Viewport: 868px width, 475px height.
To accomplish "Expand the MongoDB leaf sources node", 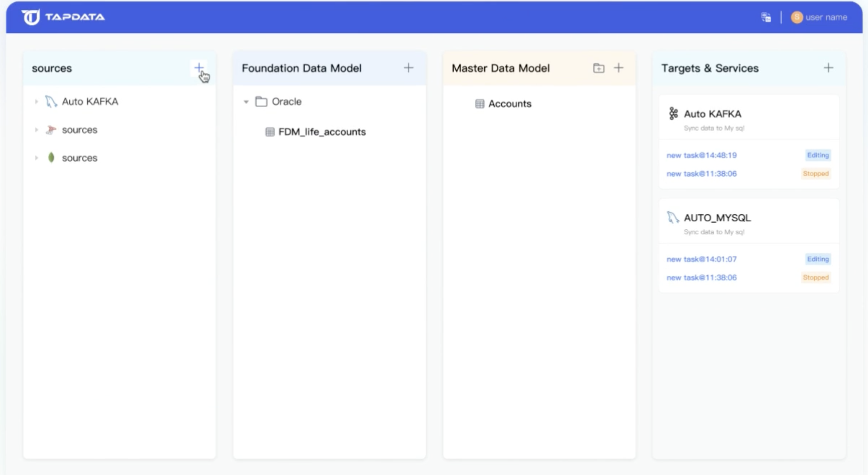I will tap(36, 158).
